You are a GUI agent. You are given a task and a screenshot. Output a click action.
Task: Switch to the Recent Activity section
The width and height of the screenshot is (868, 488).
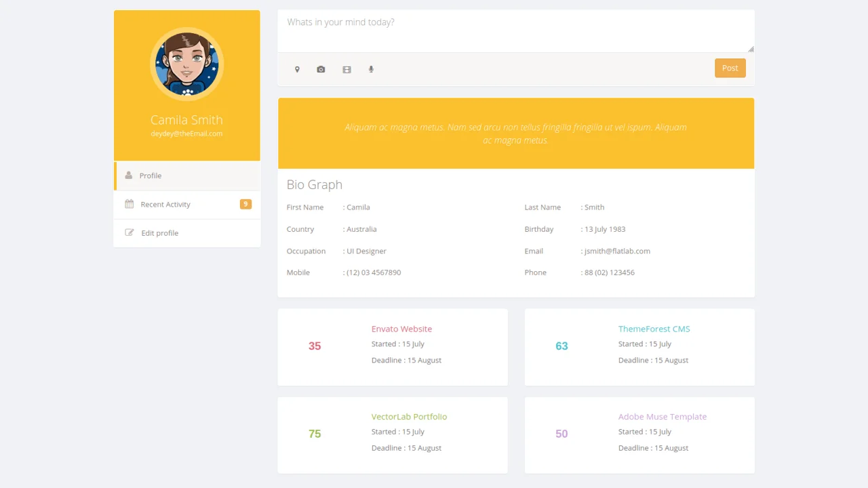[165, 204]
